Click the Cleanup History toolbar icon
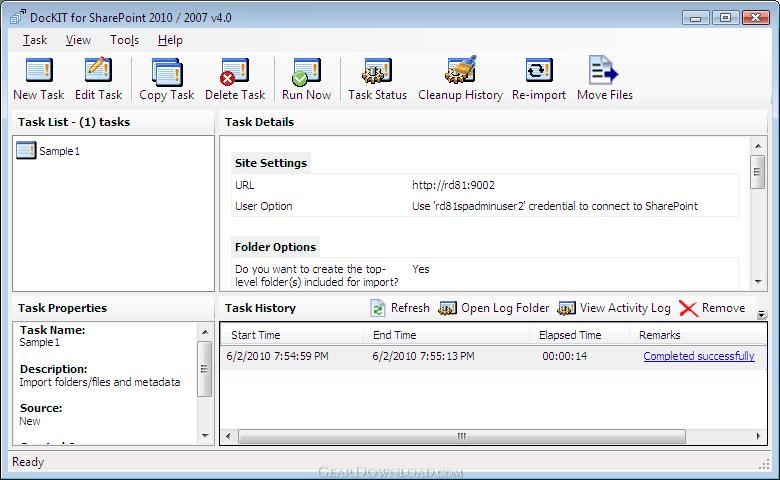The image size is (780, 480). [461, 70]
